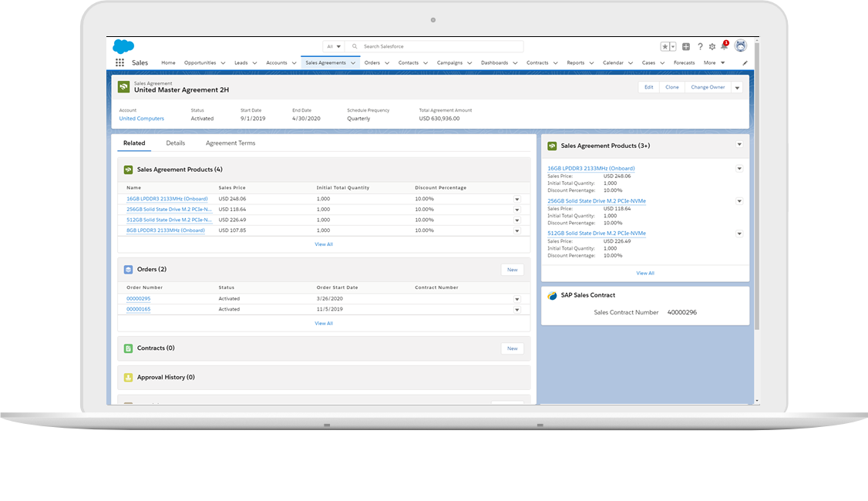Image resolution: width=868 pixels, height=501 pixels.
Task: Expand the Opportunities tab chevron
Action: pyautogui.click(x=223, y=63)
